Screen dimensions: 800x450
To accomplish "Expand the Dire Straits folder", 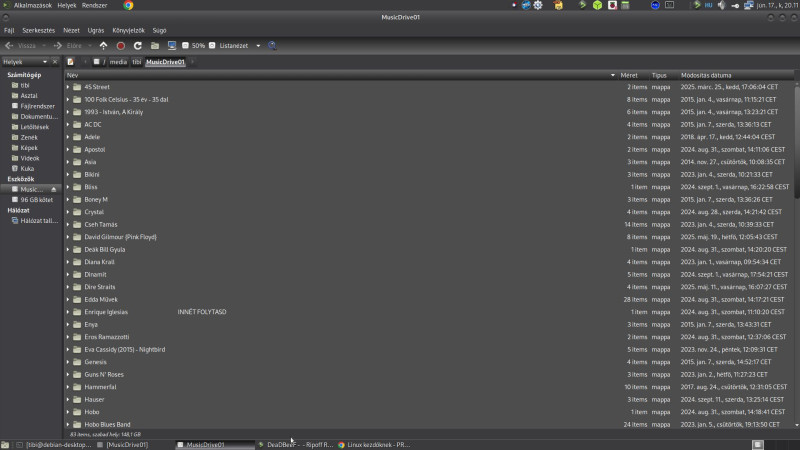I will click(68, 287).
